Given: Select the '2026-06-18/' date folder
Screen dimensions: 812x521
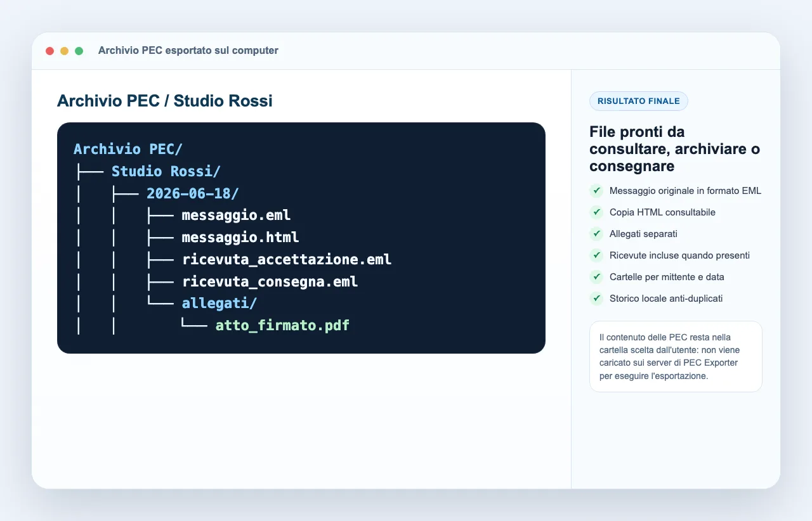Looking at the screenshot, I should (193, 193).
